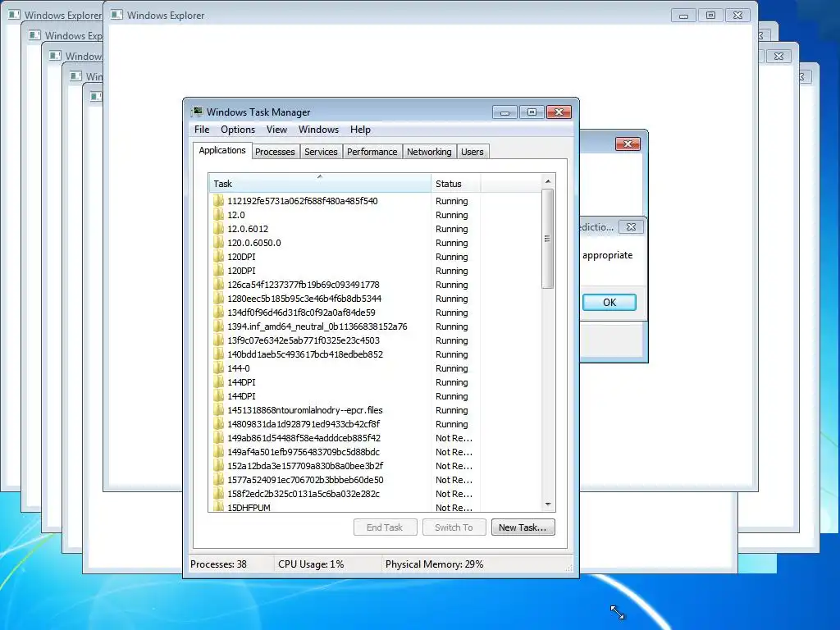Click folder icon of 134df0f96d46d31f8c0f92a0af84de59
840x630 pixels.
click(218, 313)
